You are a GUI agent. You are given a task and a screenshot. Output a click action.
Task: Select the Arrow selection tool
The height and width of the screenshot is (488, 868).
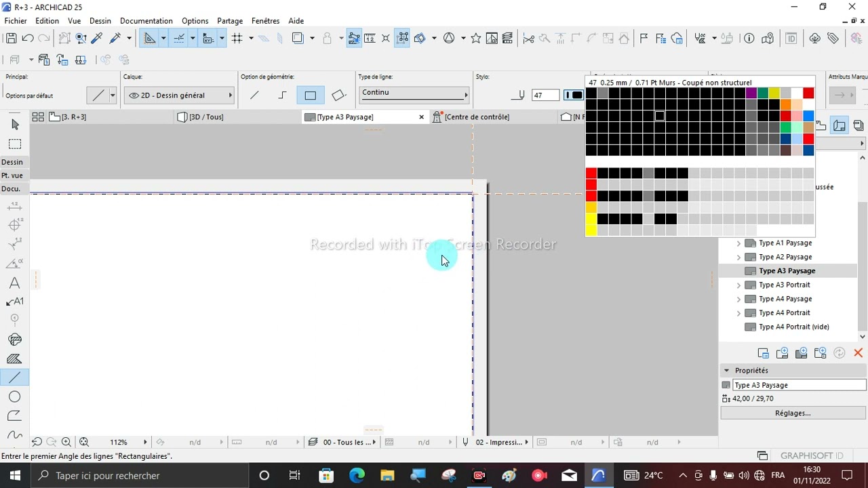pyautogui.click(x=15, y=125)
